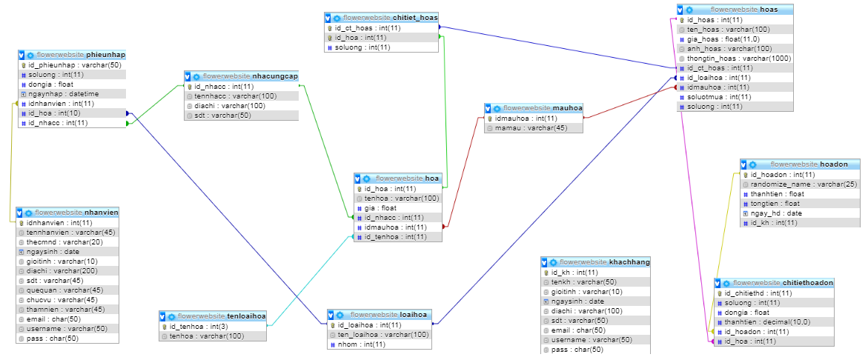
Task: Click 'tenhoa : varchar(100)' in tenloaihoa
Action: [x=213, y=336]
